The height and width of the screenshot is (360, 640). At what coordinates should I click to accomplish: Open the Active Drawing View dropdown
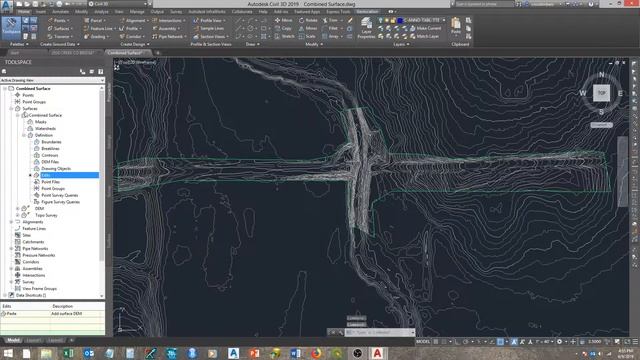[x=52, y=80]
